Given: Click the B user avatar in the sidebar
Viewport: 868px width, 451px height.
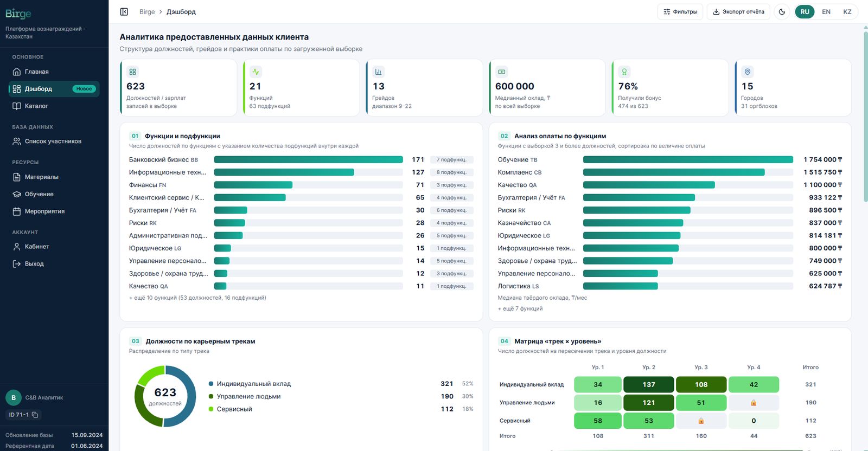Looking at the screenshot, I should [x=14, y=398].
